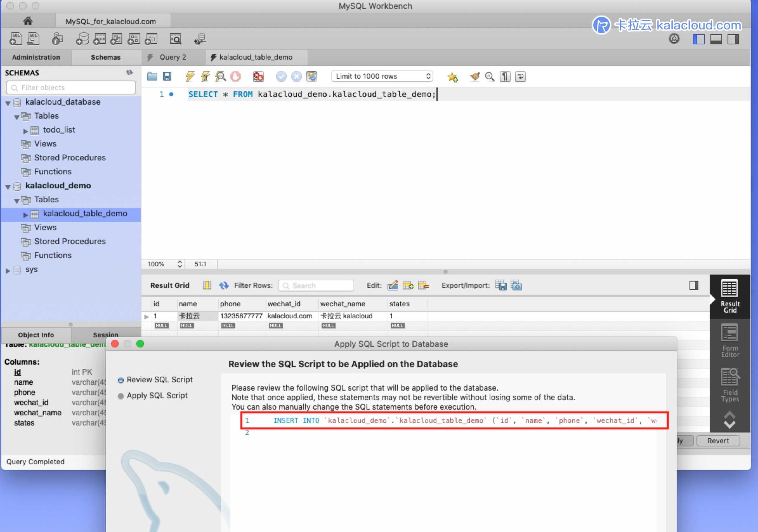Image resolution: width=758 pixels, height=532 pixels.
Task: Click the Revert button in dialog
Action: coord(718,440)
